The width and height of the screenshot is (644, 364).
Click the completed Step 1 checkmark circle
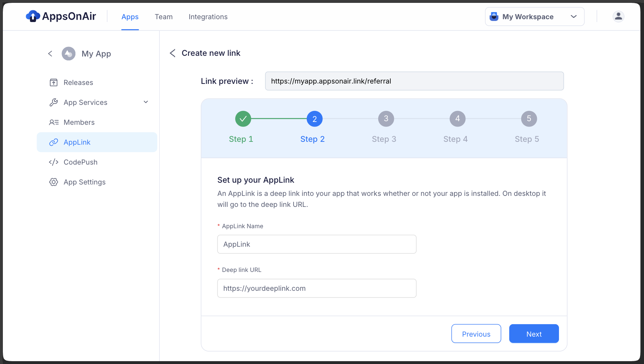click(x=243, y=119)
